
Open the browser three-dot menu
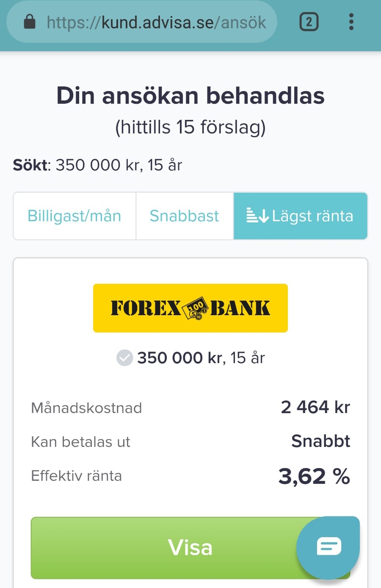351,22
